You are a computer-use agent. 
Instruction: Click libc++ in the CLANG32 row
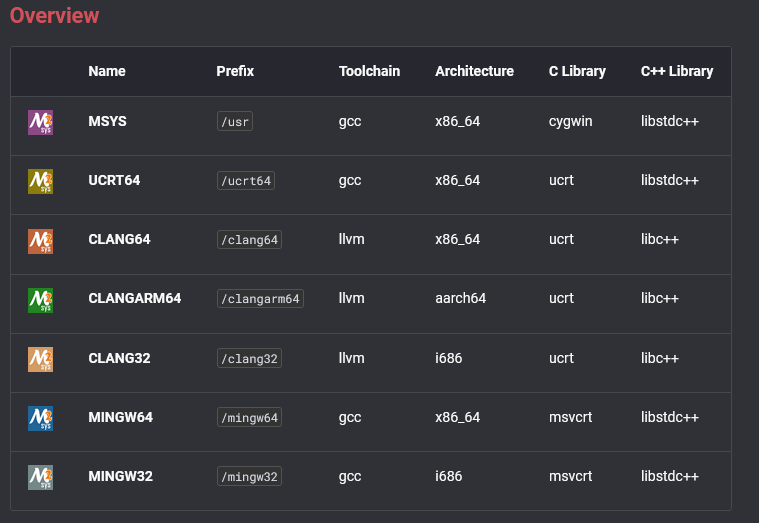click(x=660, y=358)
